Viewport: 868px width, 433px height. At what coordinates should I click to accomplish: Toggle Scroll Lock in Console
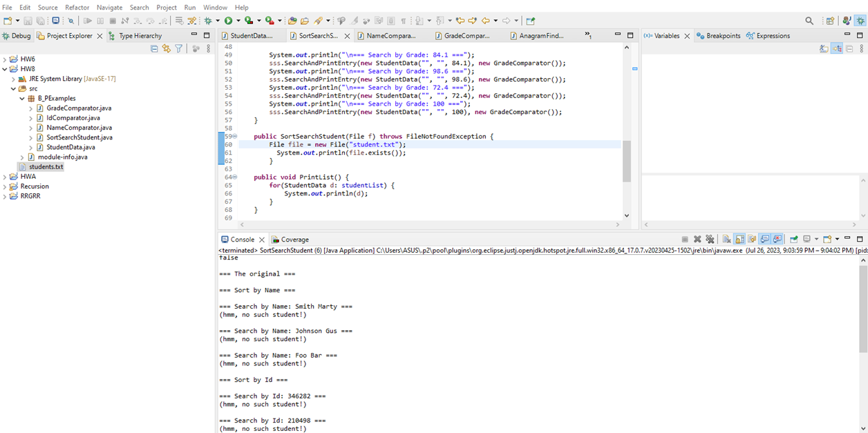pyautogui.click(x=739, y=240)
